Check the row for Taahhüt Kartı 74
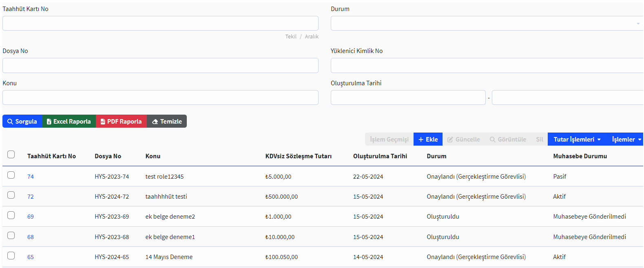Viewport: 644px width, 268px height. point(11,175)
